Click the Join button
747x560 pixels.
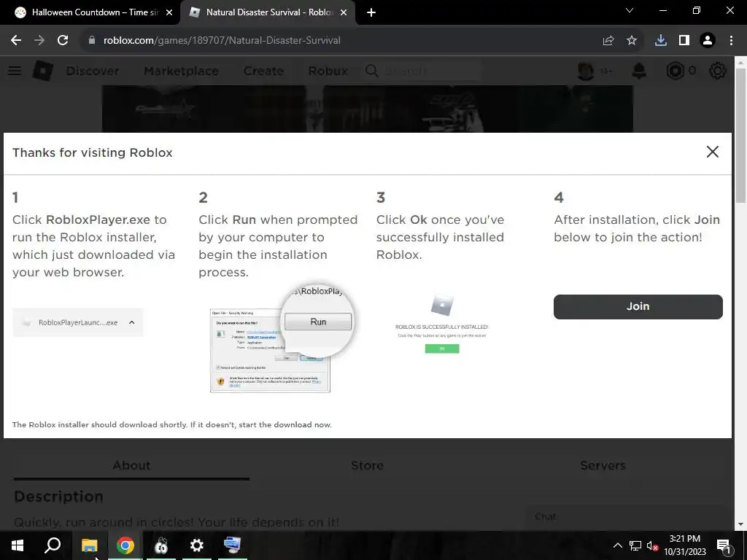point(638,307)
